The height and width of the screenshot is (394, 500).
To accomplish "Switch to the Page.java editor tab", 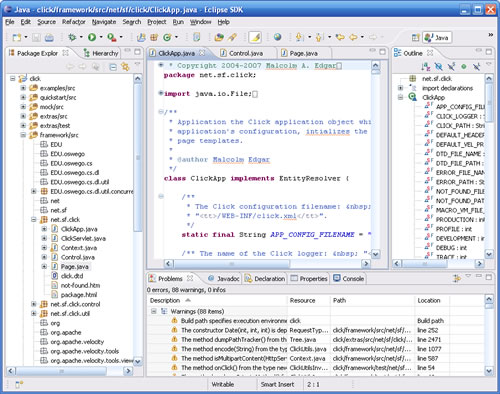I will pos(304,53).
